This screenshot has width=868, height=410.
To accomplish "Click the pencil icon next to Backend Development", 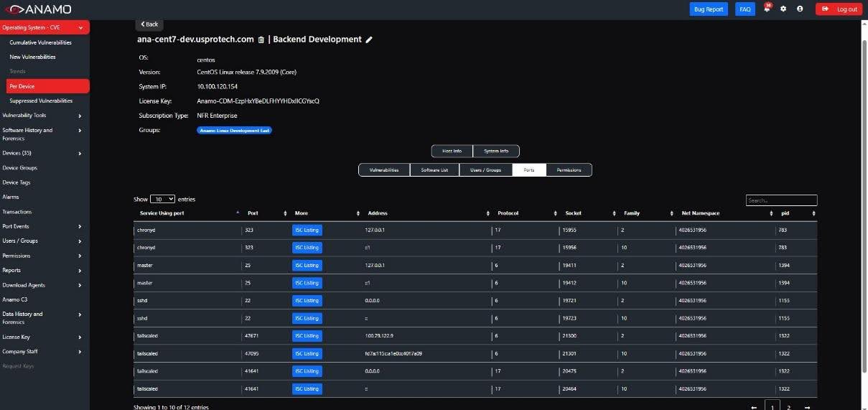I will click(369, 39).
